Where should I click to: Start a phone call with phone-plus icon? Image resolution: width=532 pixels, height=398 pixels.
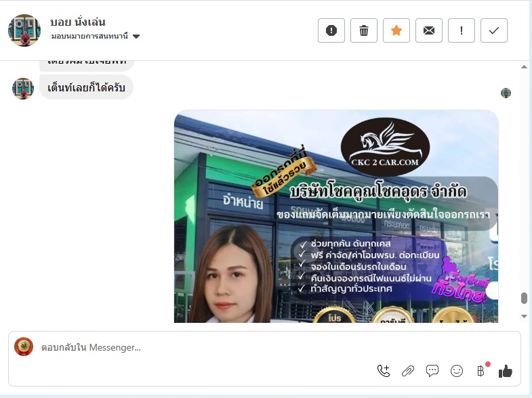(384, 371)
